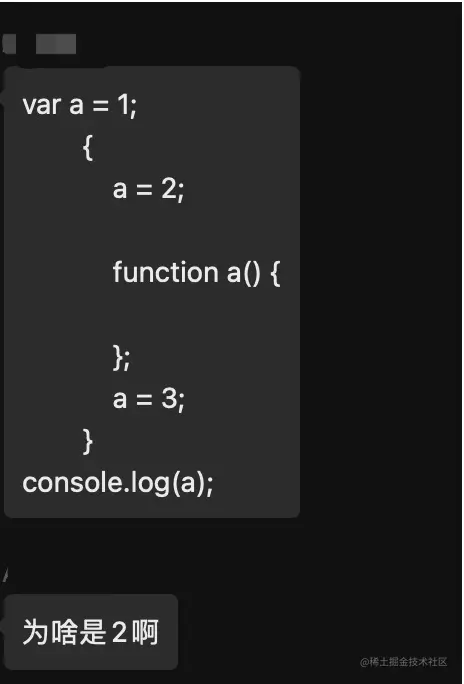The height and width of the screenshot is (684, 464).
Task: Click the second blurred name block
Action: (x=56, y=44)
